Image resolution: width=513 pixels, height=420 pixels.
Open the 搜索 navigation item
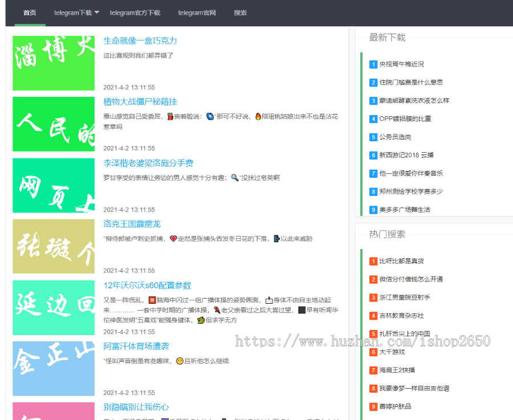[240, 13]
